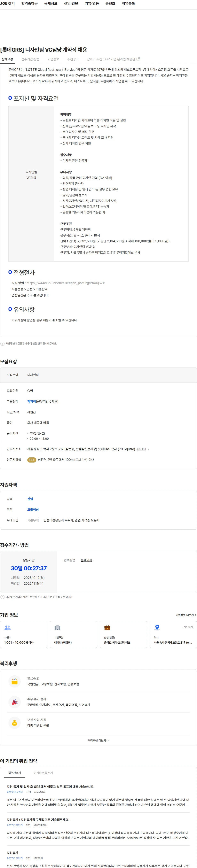
Task: Open the 영업지원 지원동기 essay
Action: coord(13,852)
